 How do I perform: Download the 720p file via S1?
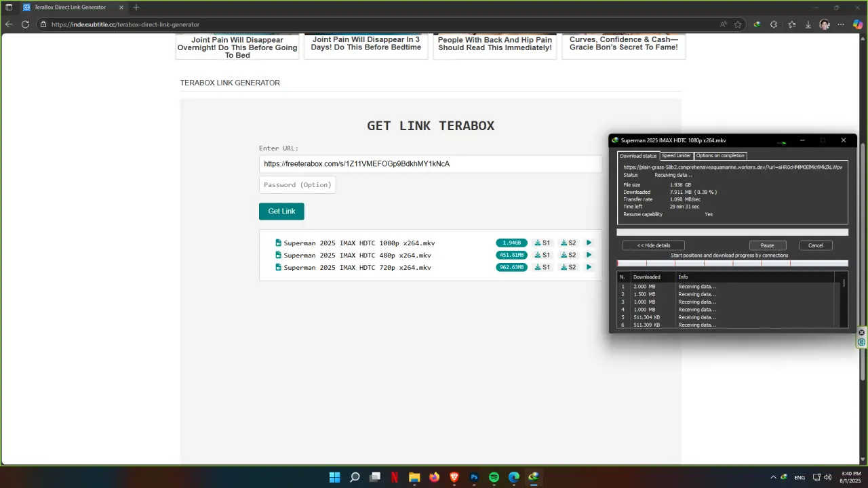point(542,267)
